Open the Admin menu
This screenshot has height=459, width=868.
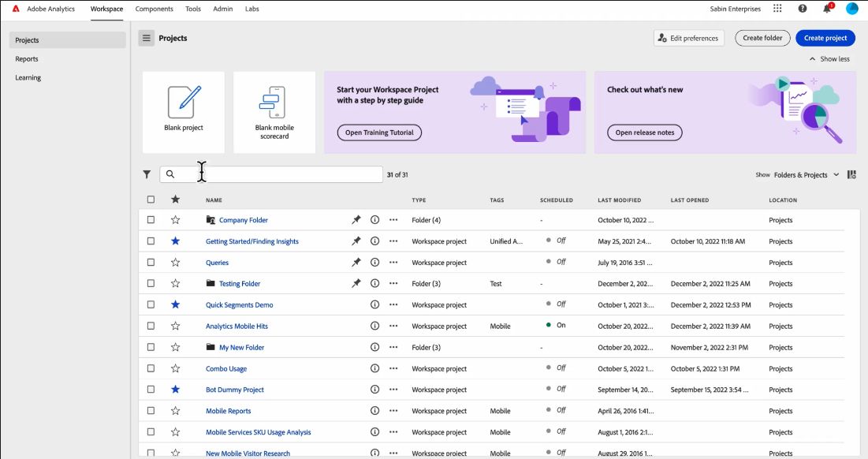tap(223, 9)
